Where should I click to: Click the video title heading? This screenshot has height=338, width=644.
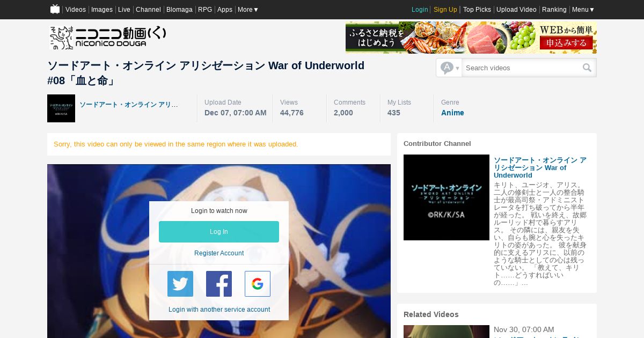[206, 73]
